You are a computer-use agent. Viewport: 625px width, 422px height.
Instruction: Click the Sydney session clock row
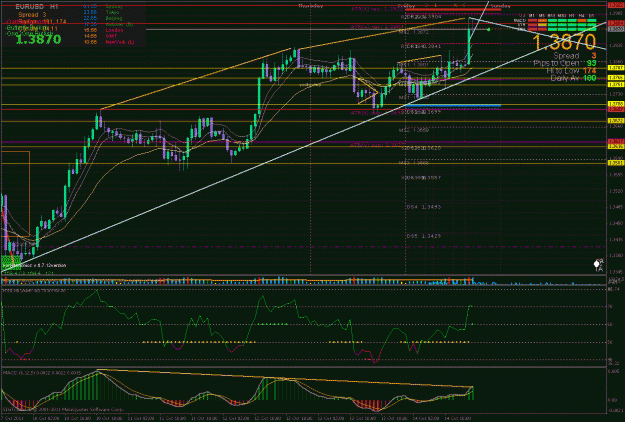coord(104,7)
